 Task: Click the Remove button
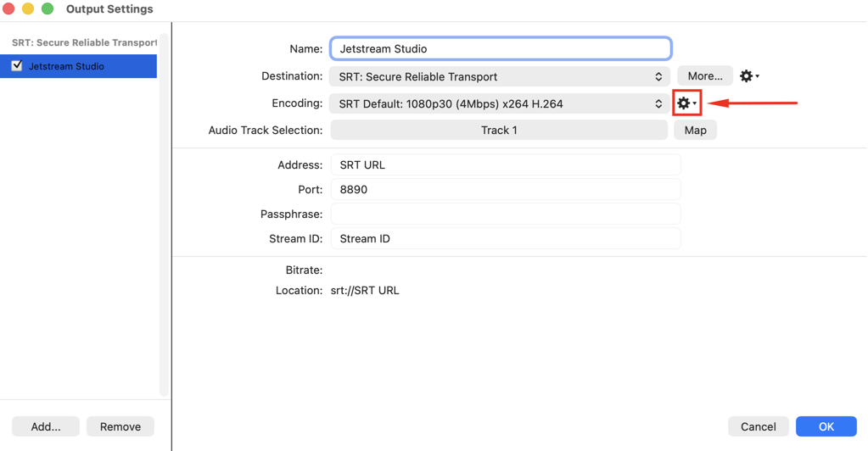(120, 426)
